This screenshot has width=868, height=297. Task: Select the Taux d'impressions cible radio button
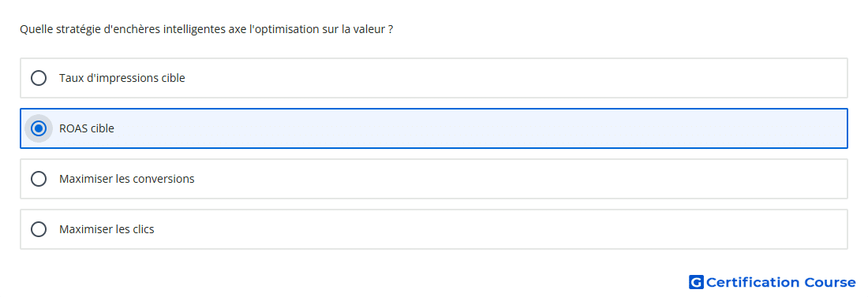(x=39, y=78)
